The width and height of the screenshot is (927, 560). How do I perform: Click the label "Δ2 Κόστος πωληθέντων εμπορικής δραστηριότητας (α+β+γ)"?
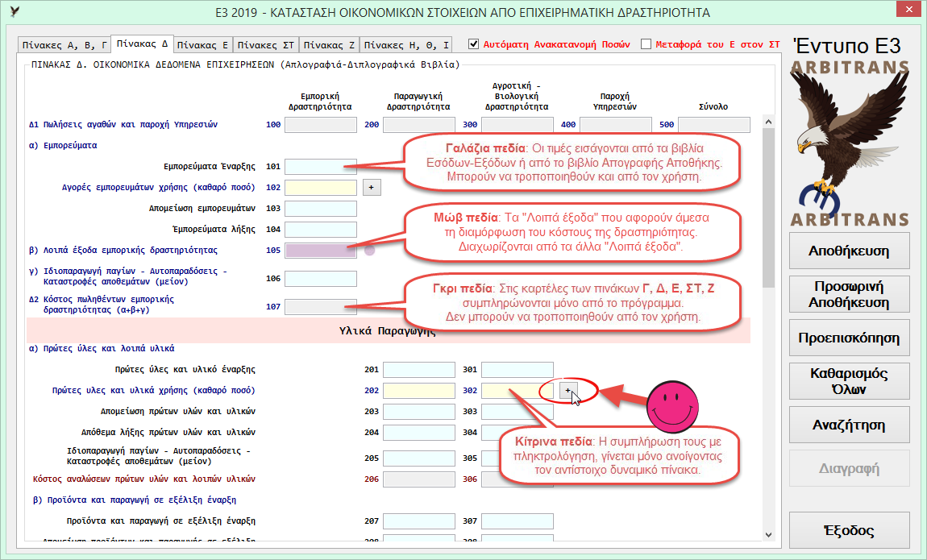point(102,305)
